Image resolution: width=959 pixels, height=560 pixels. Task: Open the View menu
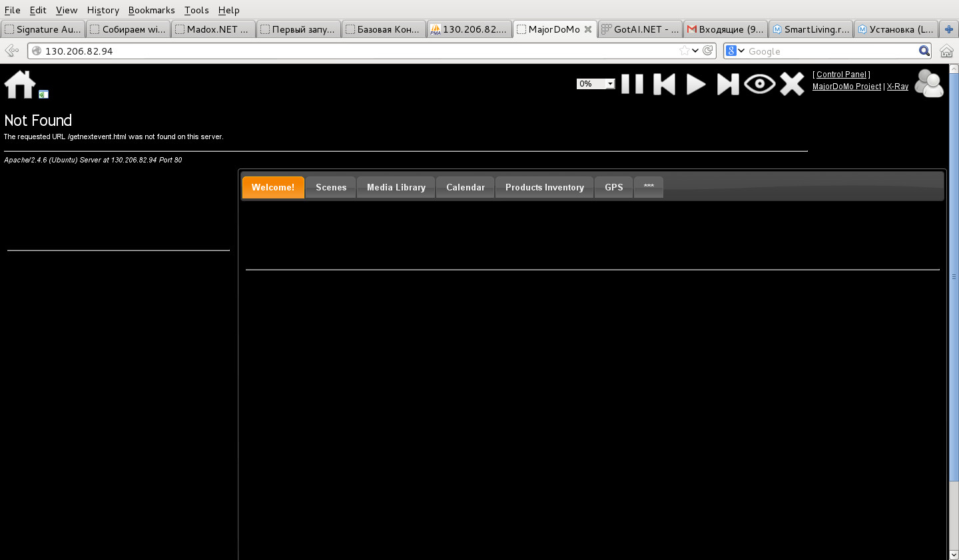coord(67,10)
